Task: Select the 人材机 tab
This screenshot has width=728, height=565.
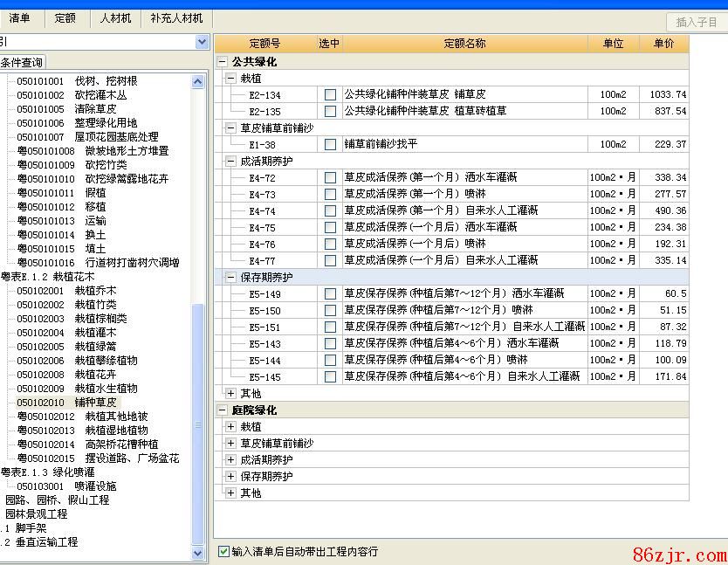Action: pos(115,17)
